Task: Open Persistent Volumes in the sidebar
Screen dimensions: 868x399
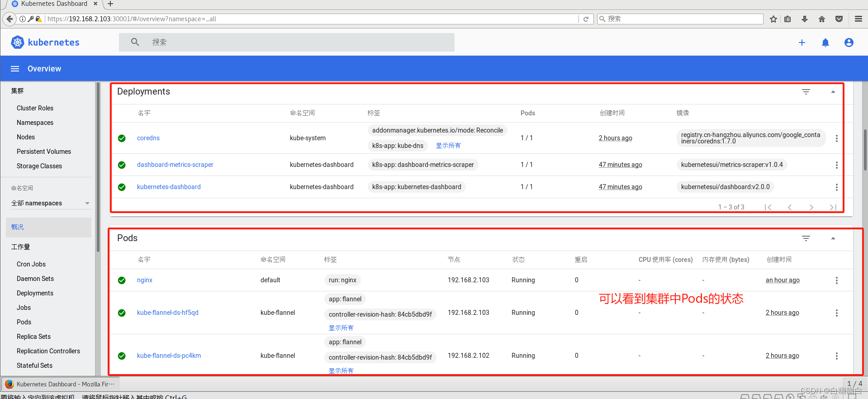Action: coord(44,152)
